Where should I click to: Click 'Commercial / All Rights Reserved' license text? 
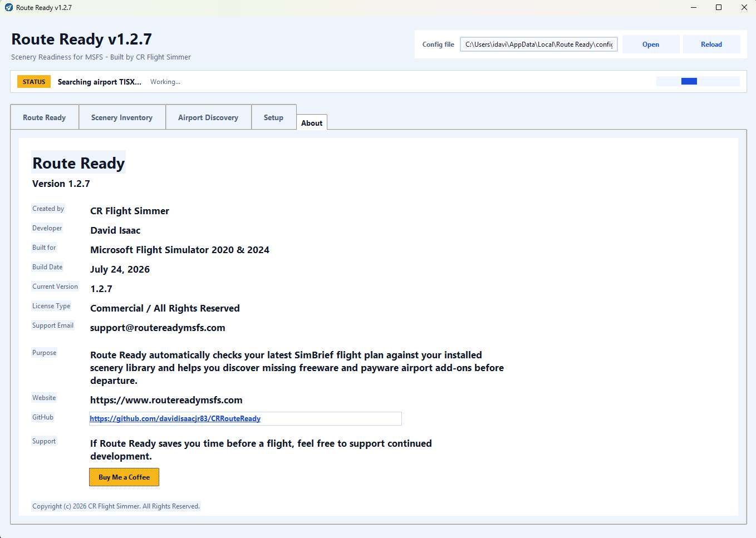point(165,308)
